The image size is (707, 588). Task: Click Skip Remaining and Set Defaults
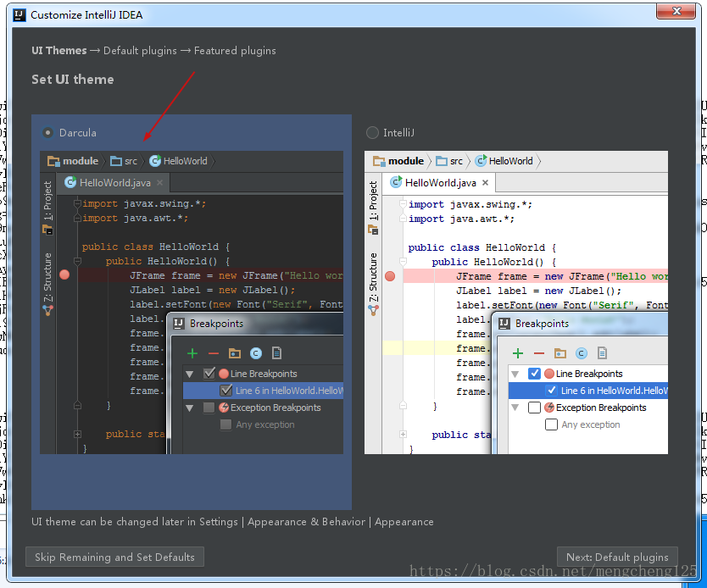click(114, 557)
